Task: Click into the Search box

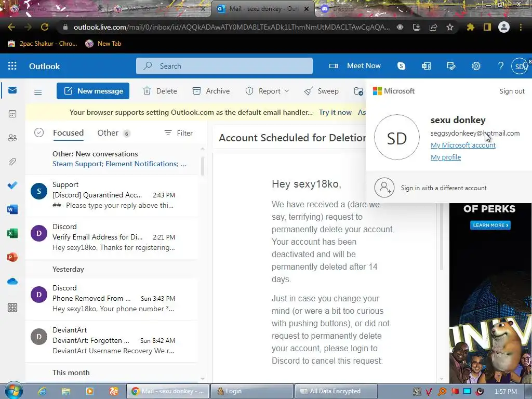Action: pos(224,66)
